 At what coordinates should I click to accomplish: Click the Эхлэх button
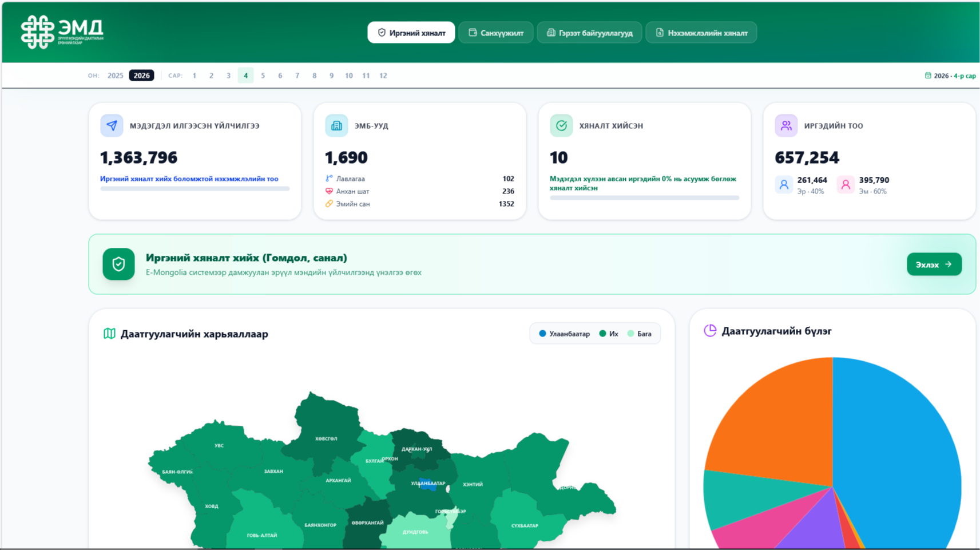[934, 264]
